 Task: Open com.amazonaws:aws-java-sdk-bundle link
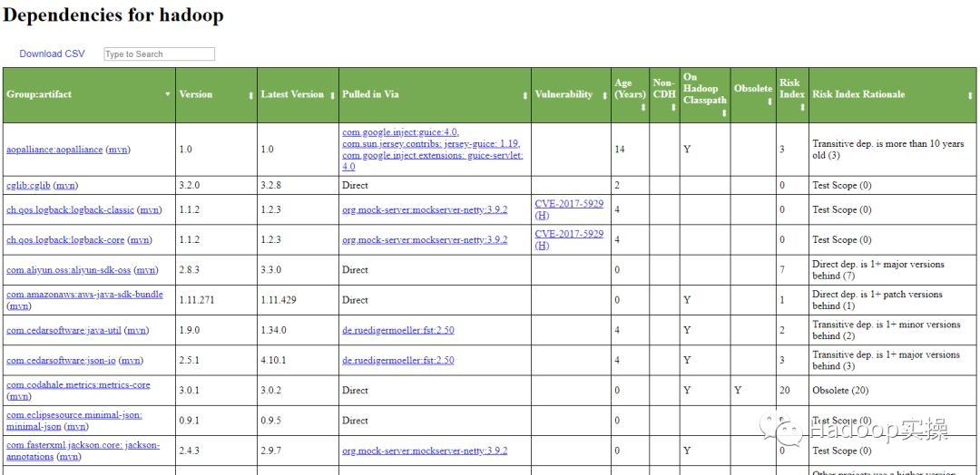84,294
